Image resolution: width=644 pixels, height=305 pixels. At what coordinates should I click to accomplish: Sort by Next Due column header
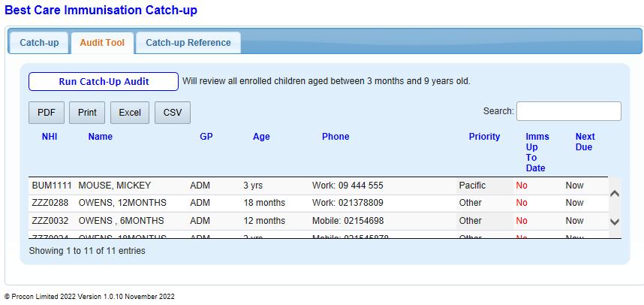(x=585, y=142)
